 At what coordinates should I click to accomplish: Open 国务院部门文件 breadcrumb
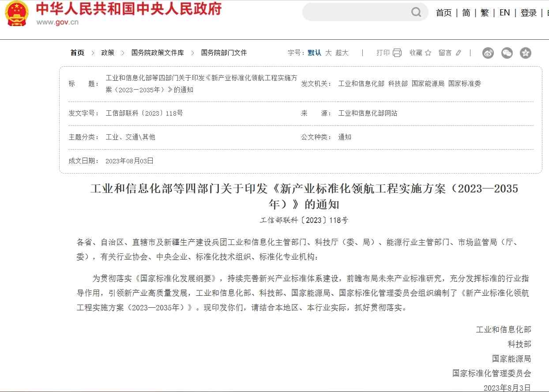tap(224, 53)
